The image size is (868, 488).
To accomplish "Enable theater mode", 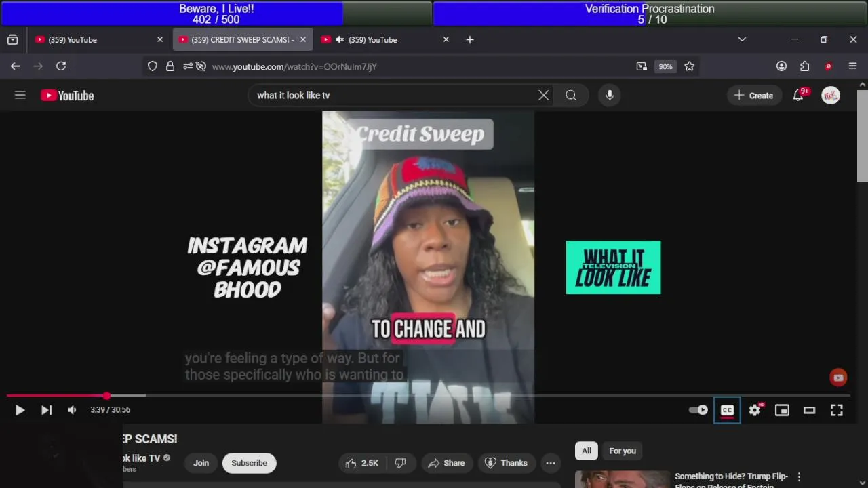I will pyautogui.click(x=809, y=410).
